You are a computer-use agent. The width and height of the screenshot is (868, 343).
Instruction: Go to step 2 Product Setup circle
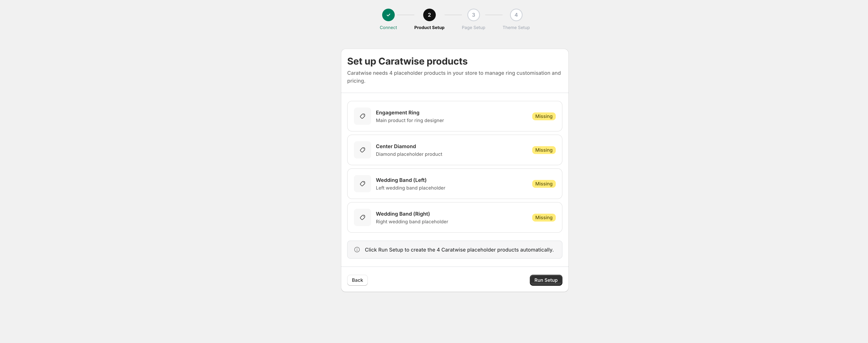(x=429, y=15)
